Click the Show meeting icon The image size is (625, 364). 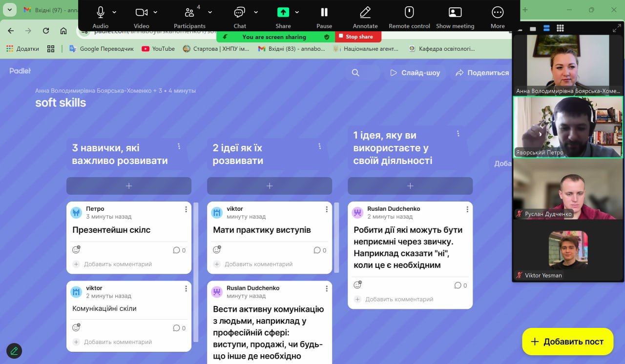tap(455, 13)
